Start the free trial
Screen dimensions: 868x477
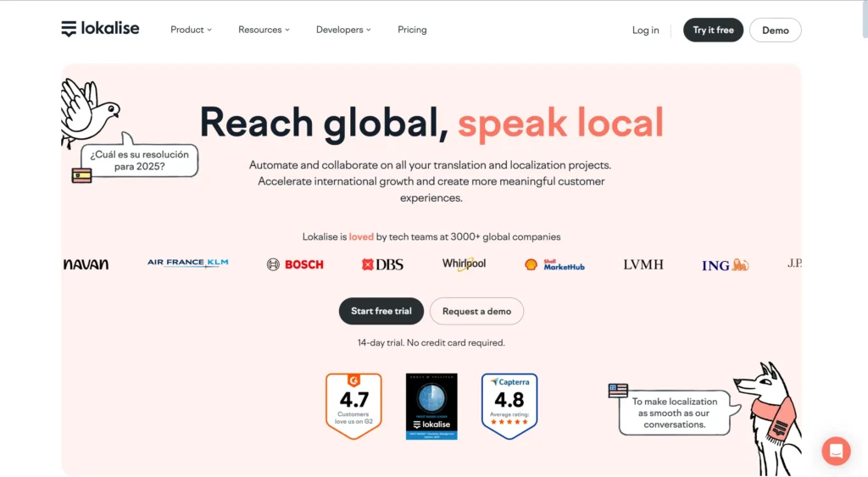tap(381, 311)
